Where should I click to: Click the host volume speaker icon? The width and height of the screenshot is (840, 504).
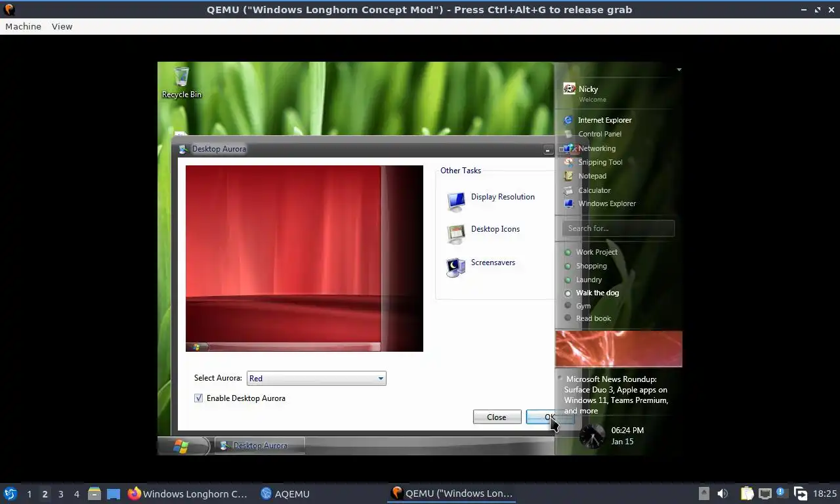pos(723,493)
